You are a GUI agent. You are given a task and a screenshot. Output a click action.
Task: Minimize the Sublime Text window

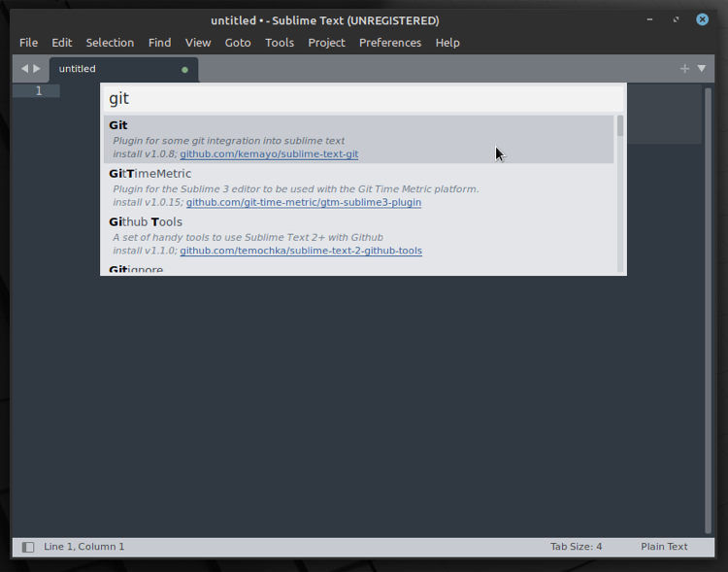[649, 19]
